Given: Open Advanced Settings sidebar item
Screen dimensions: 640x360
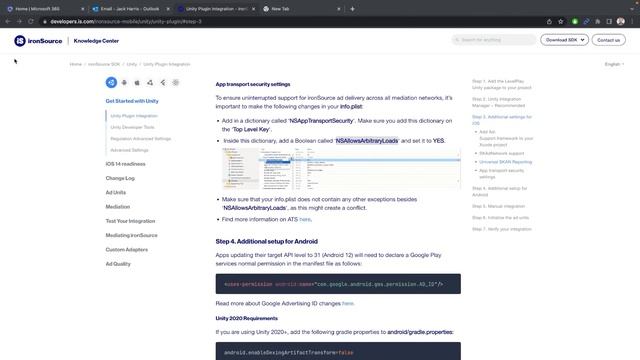Looking at the screenshot, I should (x=129, y=150).
